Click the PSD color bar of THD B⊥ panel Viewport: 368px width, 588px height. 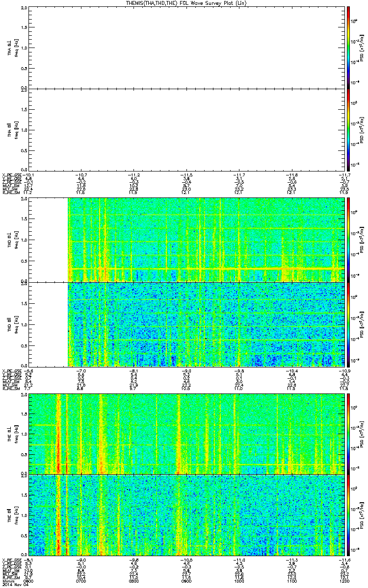point(348,240)
